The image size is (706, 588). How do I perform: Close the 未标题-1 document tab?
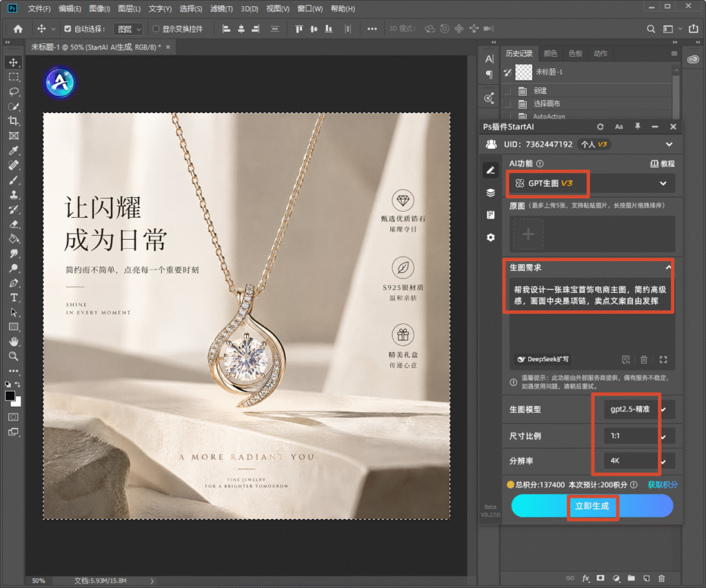click(168, 47)
